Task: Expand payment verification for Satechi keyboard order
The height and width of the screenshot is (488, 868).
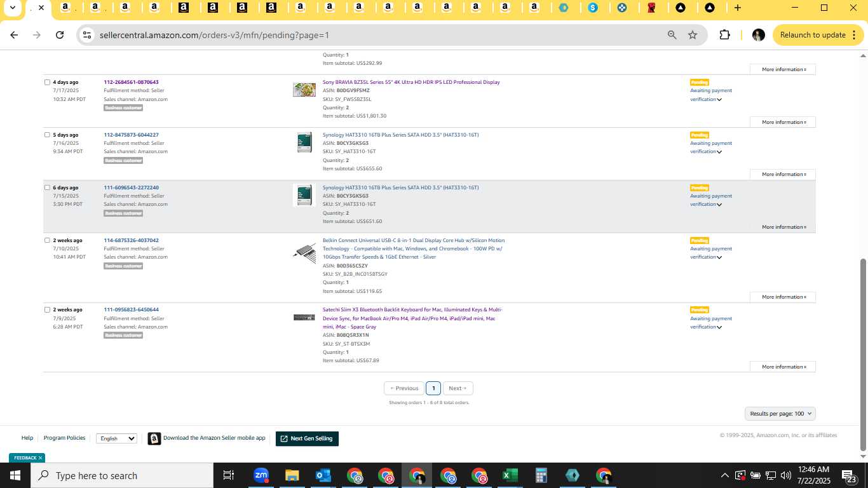Action: pyautogui.click(x=719, y=327)
